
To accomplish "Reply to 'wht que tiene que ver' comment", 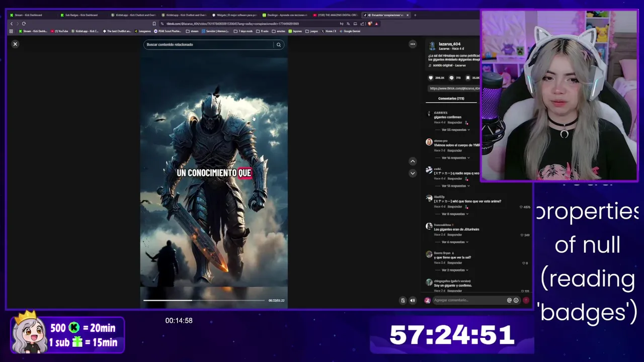I will pos(455,207).
